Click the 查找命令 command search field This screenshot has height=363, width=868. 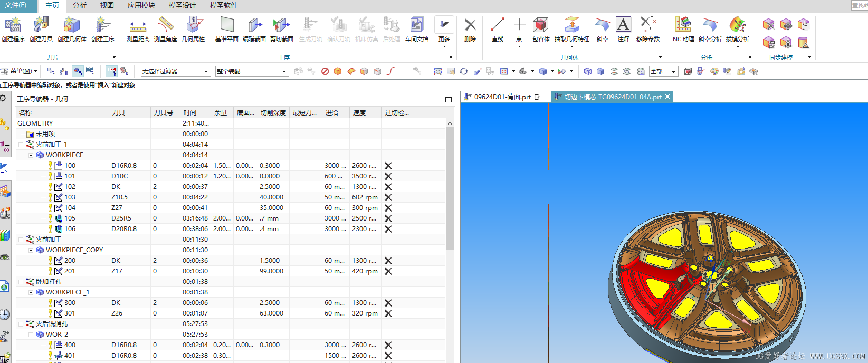pos(860,5)
